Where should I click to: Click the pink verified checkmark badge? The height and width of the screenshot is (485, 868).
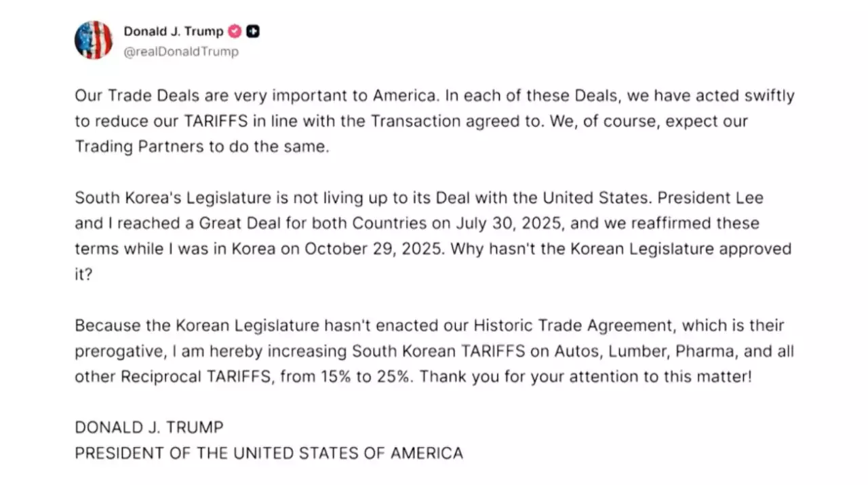(x=235, y=31)
